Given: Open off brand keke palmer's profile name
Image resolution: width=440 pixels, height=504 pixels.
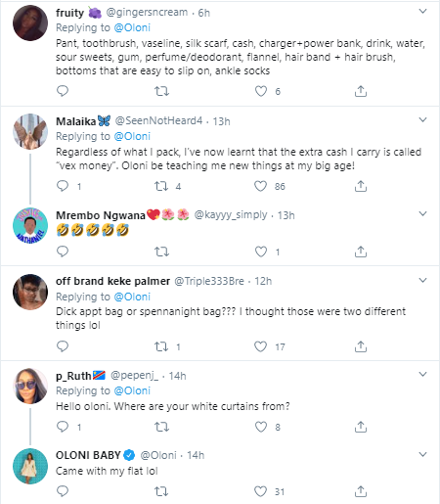Looking at the screenshot, I should [112, 281].
